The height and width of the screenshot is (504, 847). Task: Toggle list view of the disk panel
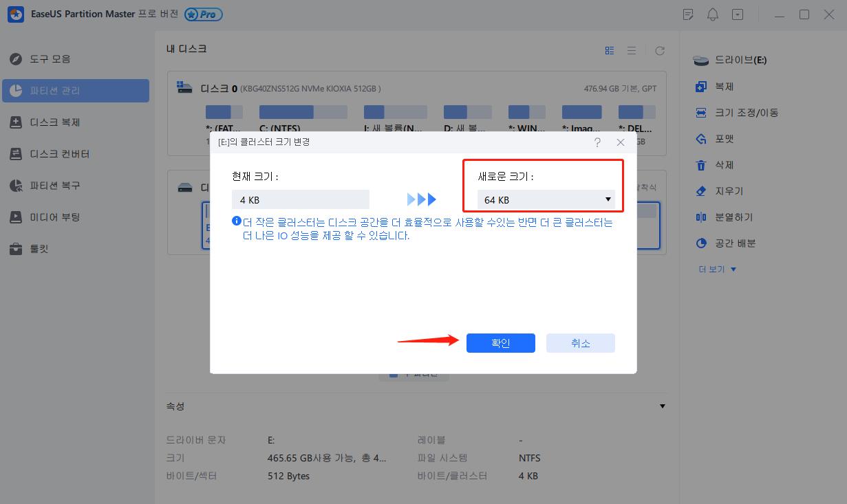[x=632, y=50]
